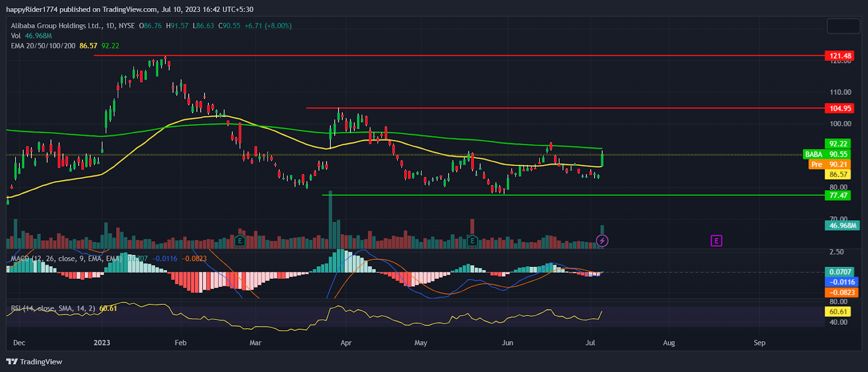Click the dark button at top right
The image size is (868, 372).
pos(843,26)
